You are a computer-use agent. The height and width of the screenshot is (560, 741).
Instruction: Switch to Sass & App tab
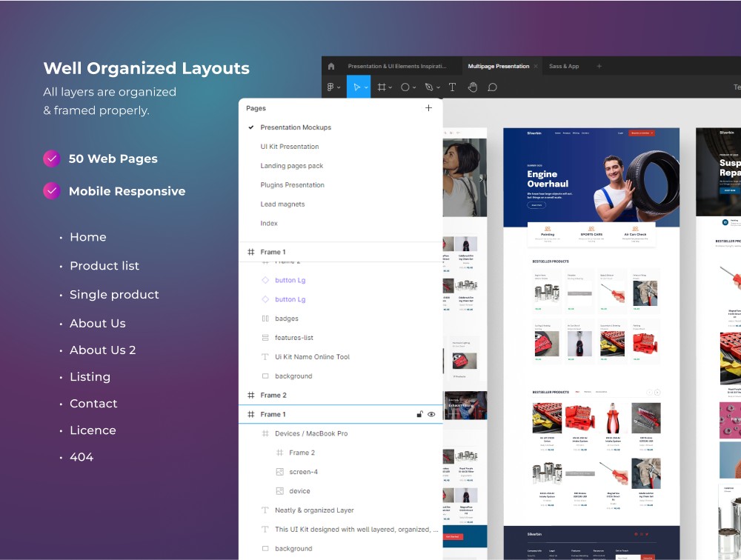click(x=564, y=66)
